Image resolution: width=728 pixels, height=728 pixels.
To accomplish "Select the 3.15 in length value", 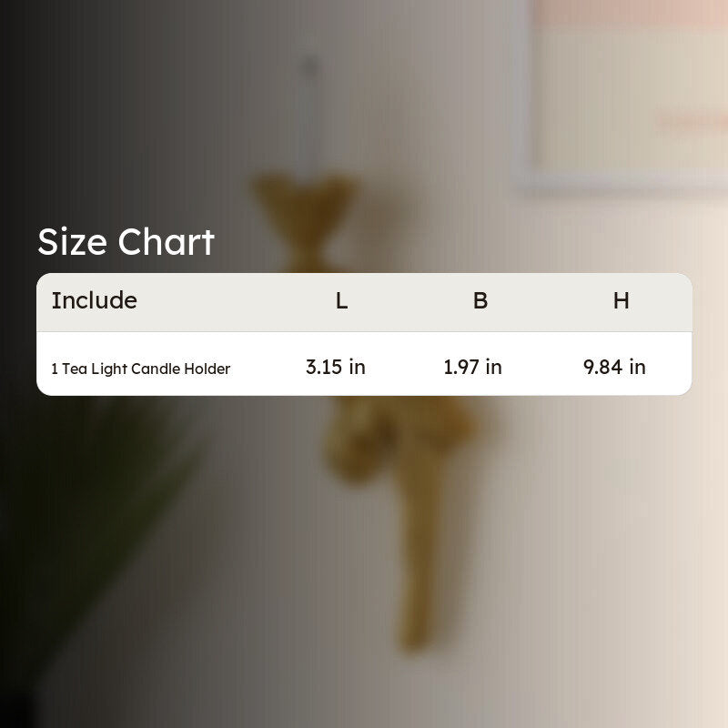I will (x=336, y=367).
